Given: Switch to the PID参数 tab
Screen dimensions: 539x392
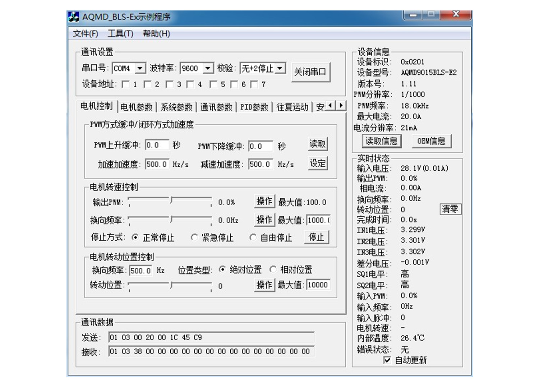Looking at the screenshot, I should pos(254,107).
